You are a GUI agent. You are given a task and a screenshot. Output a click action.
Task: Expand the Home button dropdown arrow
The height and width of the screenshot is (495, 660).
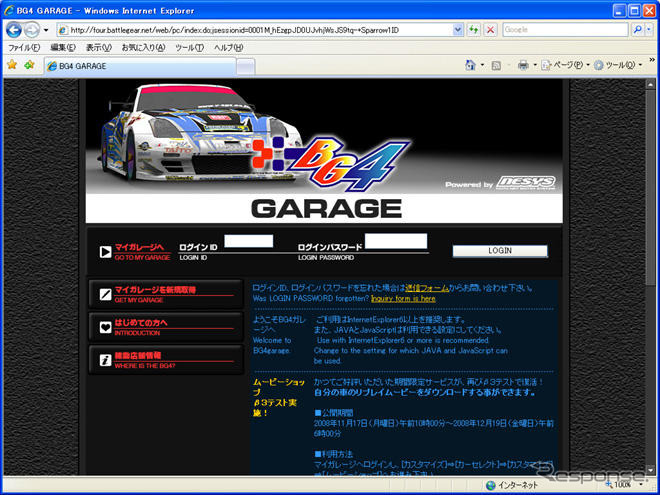(482, 65)
